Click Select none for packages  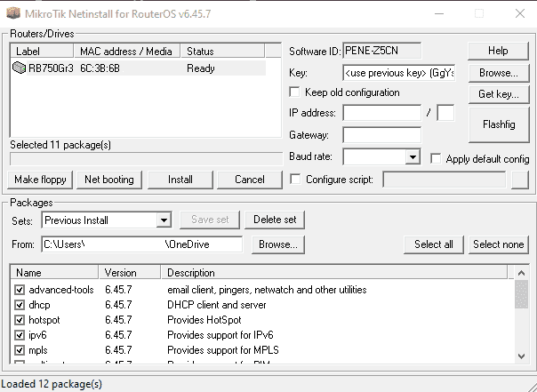click(498, 244)
